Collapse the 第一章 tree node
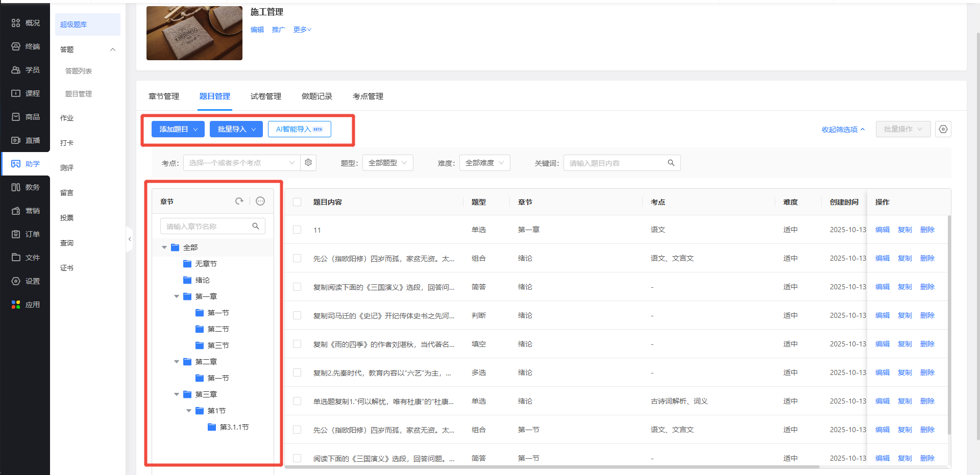Viewport: 980px width, 475px height. pyautogui.click(x=177, y=296)
